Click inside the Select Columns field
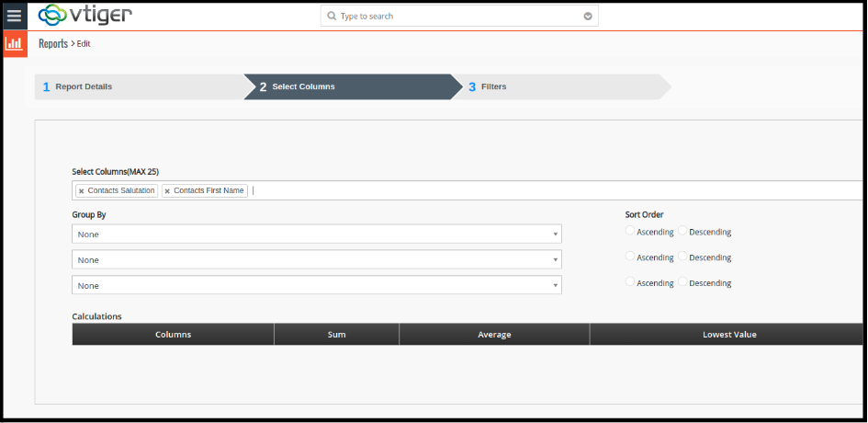868x423 pixels. tap(551, 191)
